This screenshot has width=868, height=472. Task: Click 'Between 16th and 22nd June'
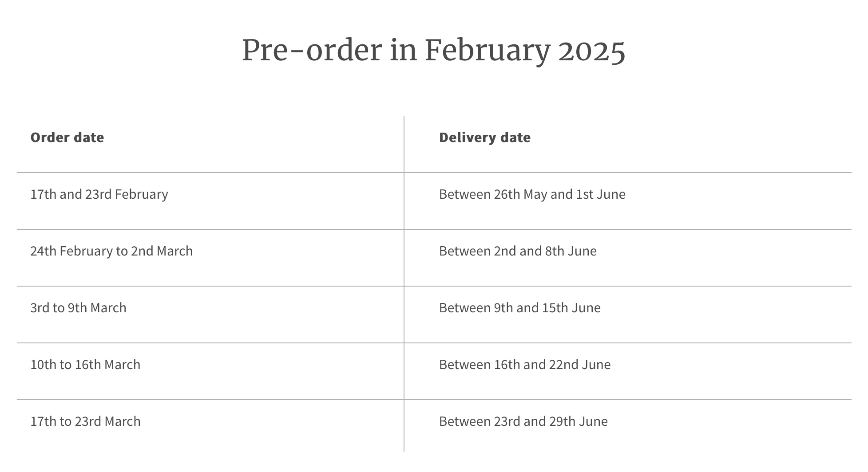[525, 365]
